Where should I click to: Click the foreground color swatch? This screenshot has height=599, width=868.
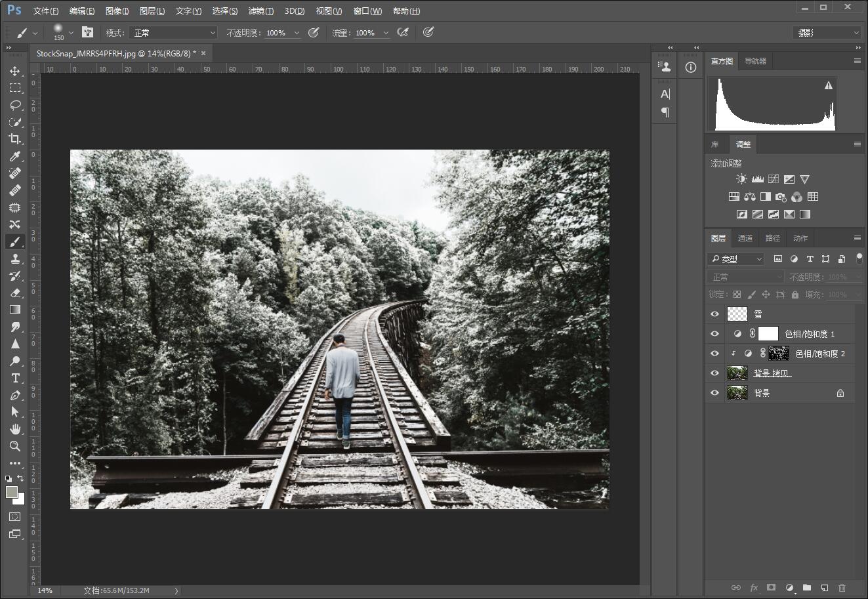(12, 492)
